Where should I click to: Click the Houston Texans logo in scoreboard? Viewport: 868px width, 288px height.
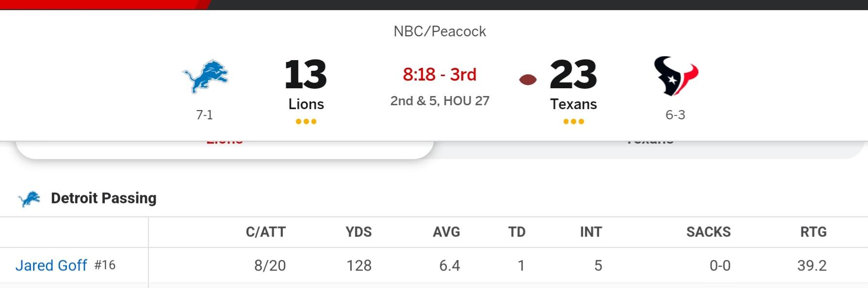click(676, 76)
